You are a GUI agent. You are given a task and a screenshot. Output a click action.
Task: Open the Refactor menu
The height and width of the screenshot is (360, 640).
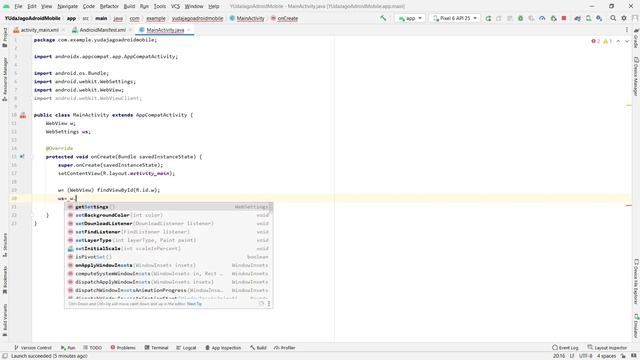click(x=109, y=6)
